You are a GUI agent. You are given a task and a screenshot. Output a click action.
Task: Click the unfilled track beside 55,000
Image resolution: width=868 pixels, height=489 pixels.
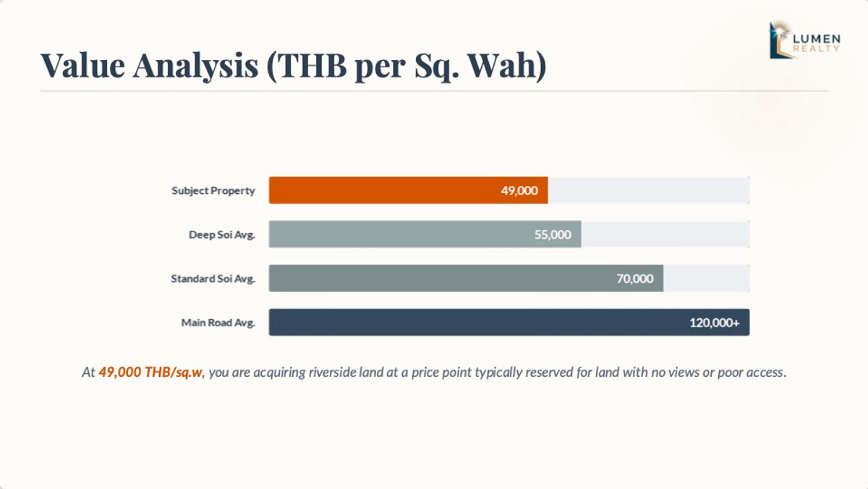click(x=665, y=234)
